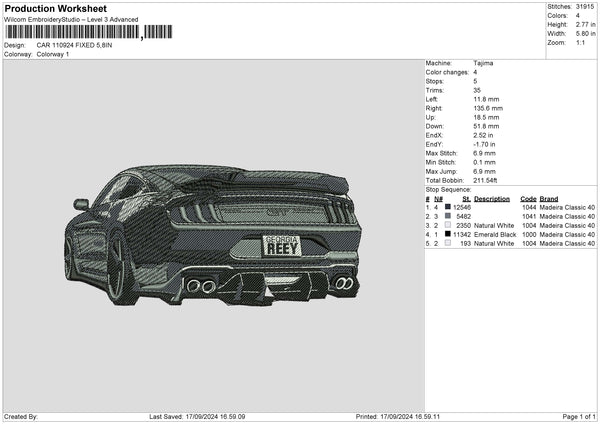Click the barcode at the top left
The height and width of the screenshot is (424, 600).
pyautogui.click(x=71, y=33)
